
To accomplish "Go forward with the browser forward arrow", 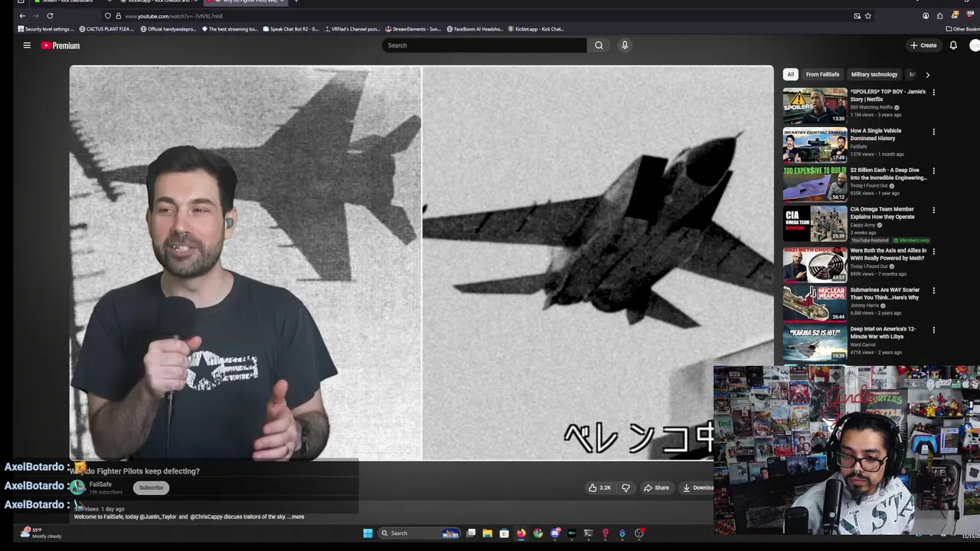I will 36,16.
